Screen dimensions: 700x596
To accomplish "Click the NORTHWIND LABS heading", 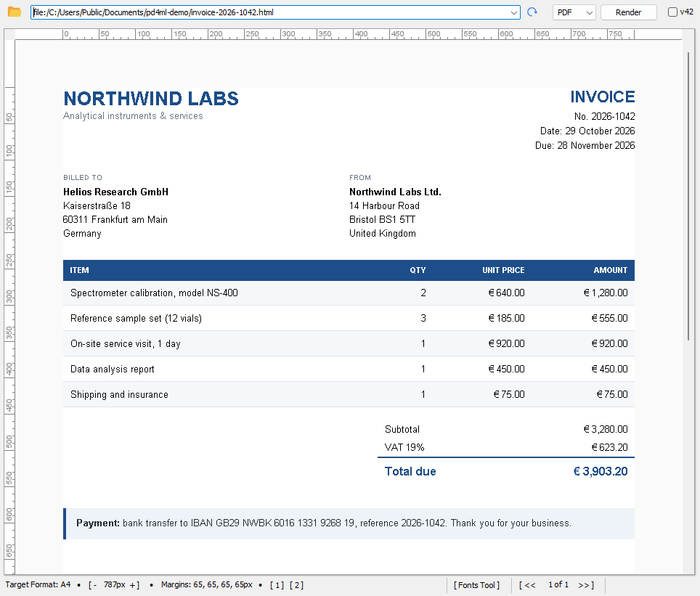I will (x=151, y=99).
